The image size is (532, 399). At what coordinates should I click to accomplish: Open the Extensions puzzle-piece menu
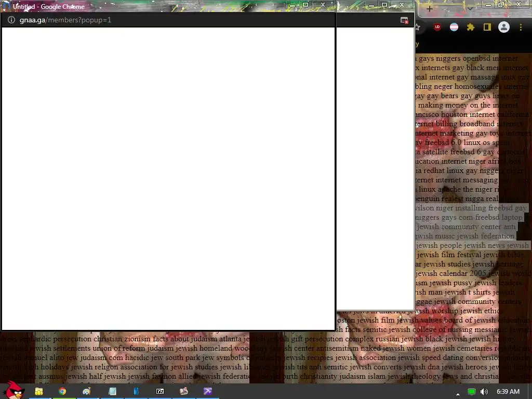471,27
